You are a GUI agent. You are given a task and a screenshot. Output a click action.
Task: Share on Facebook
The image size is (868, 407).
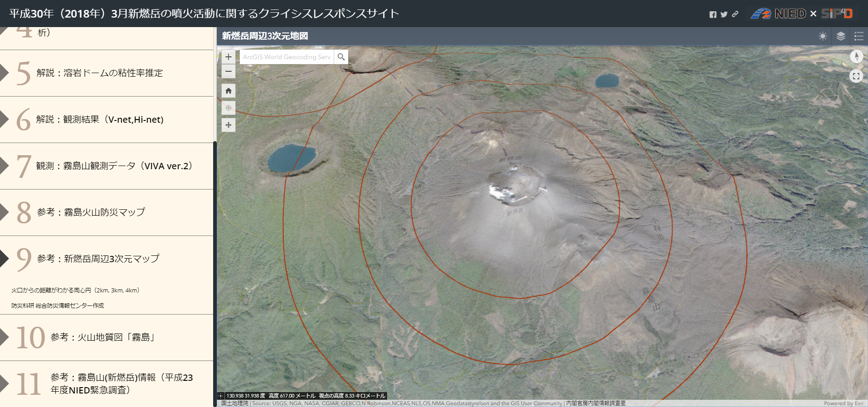(x=713, y=14)
